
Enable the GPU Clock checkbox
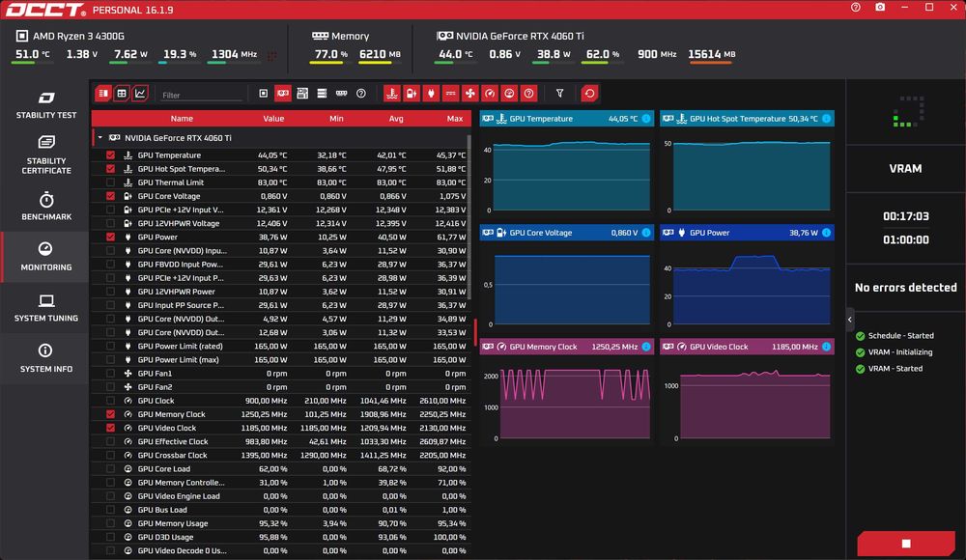tap(110, 401)
